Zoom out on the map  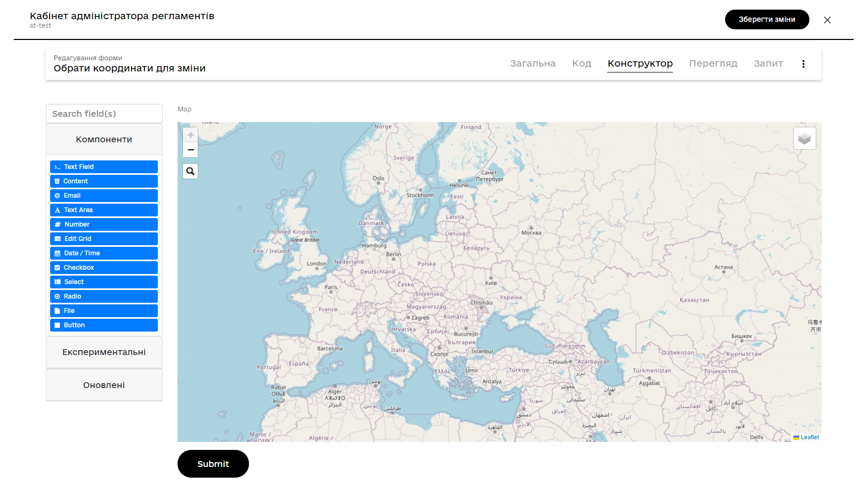click(190, 150)
